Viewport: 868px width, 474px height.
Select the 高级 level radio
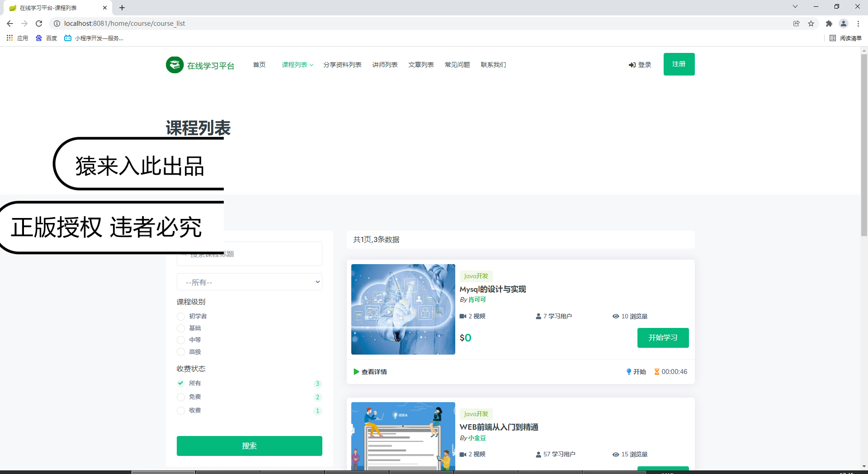pos(181,352)
